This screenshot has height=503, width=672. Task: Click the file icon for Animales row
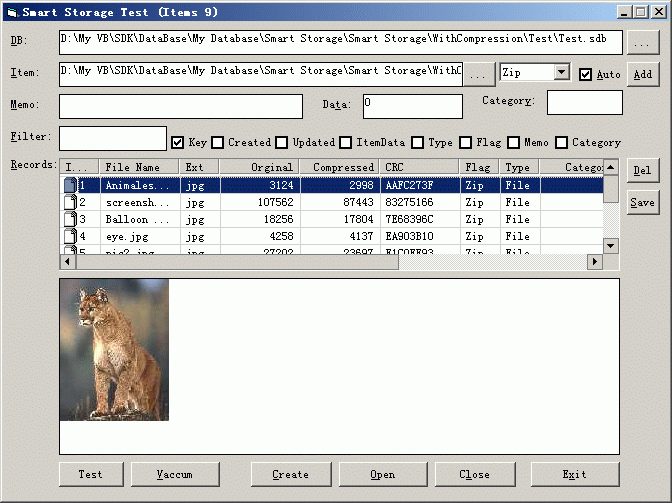tap(69, 185)
